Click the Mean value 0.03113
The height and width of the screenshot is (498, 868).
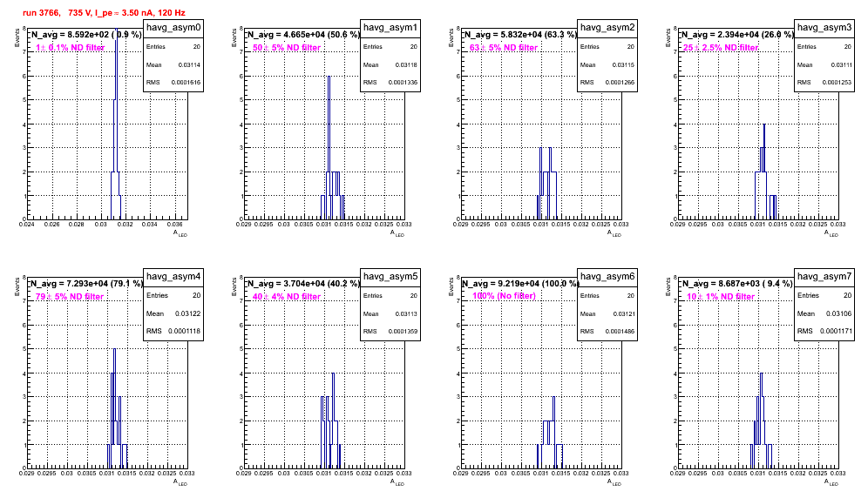tap(406, 313)
